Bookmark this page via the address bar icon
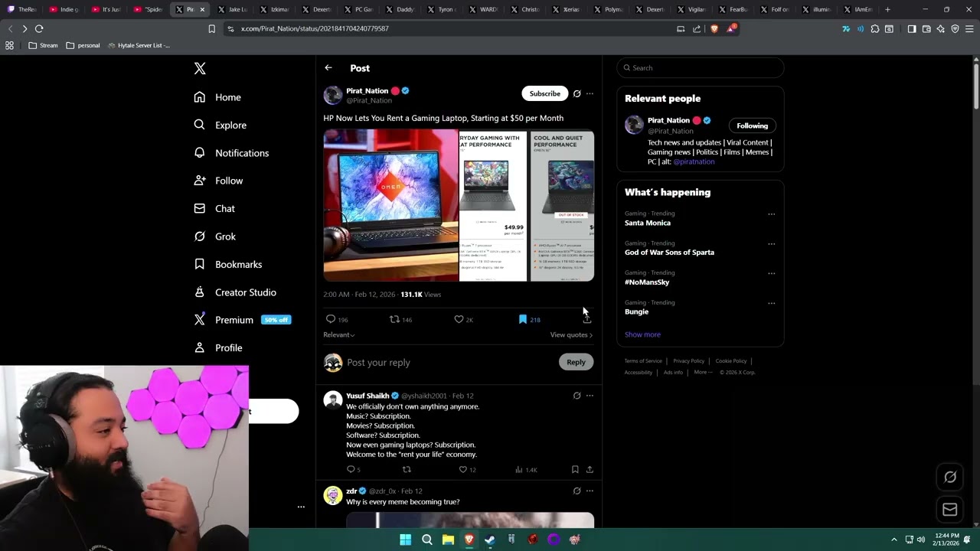This screenshot has width=980, height=551. pos(211,28)
